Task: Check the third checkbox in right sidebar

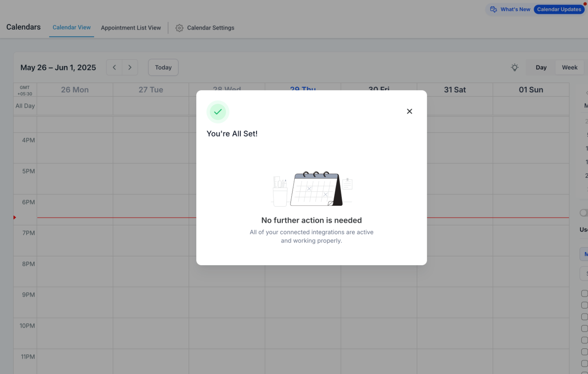Action: point(584,317)
